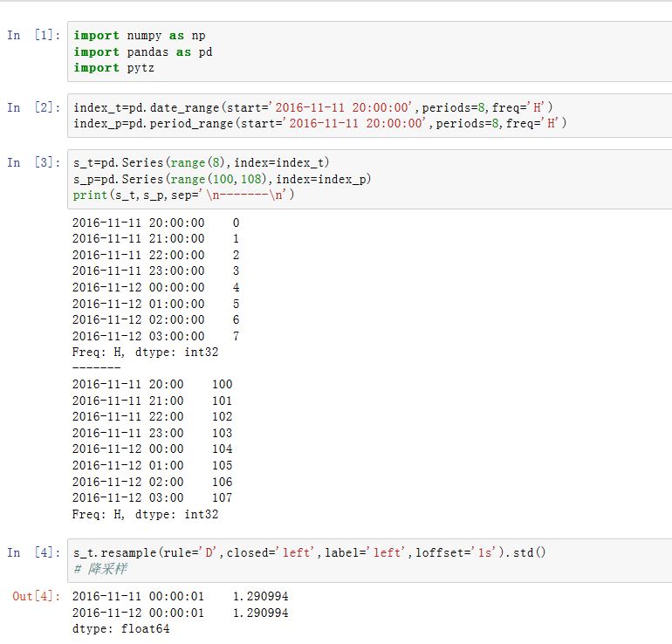Click output row '2016-11-11 22:00 102'
672x644 pixels.
[x=152, y=416]
